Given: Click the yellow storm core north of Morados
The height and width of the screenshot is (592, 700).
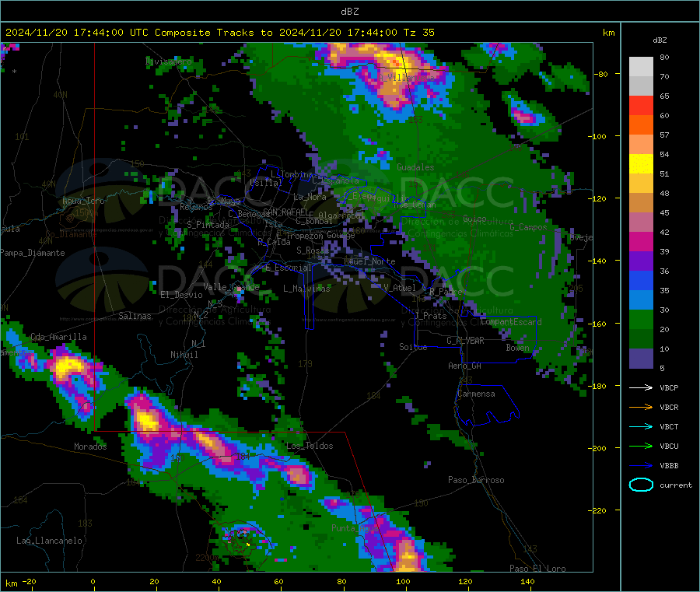Looking at the screenshot, I should click(x=147, y=421).
